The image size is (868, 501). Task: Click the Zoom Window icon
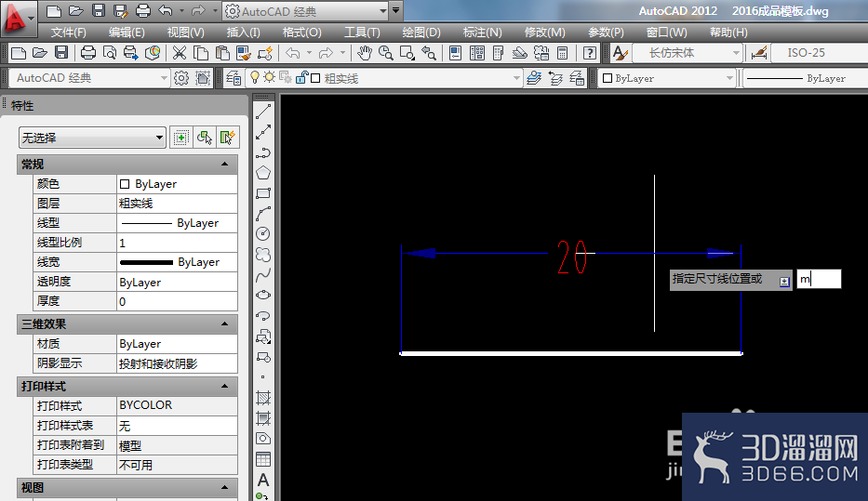(x=407, y=53)
